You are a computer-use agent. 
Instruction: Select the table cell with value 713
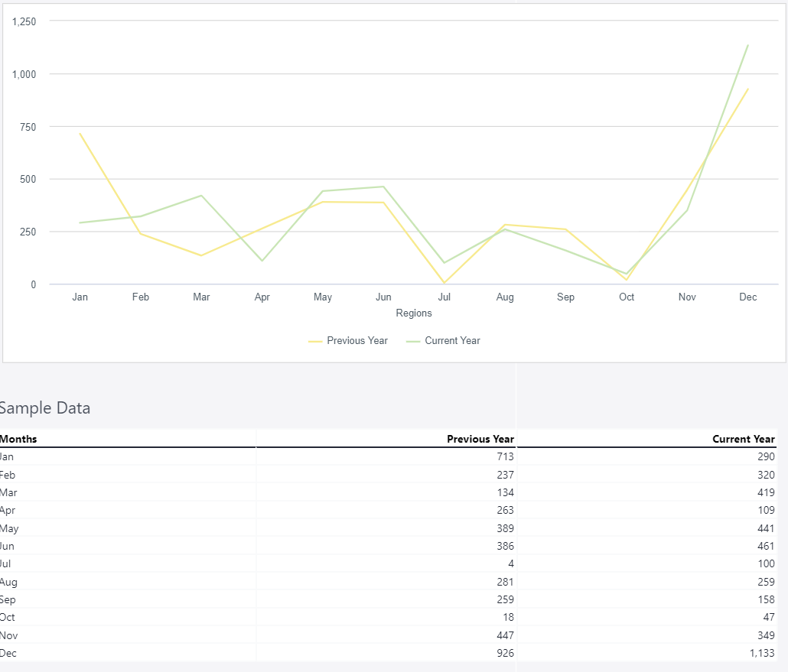pos(505,457)
